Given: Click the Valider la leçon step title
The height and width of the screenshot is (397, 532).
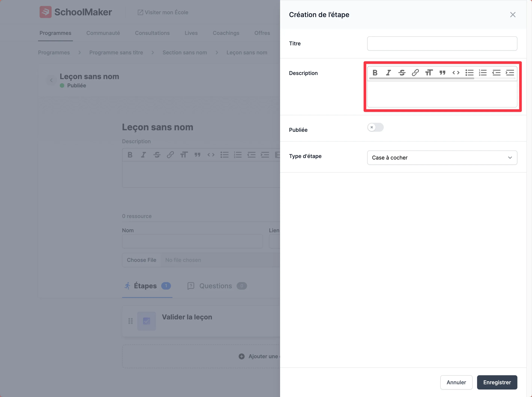Looking at the screenshot, I should 187,317.
